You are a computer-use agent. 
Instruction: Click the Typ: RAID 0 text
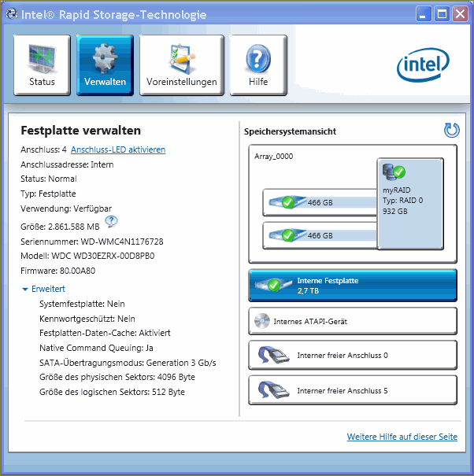point(402,201)
